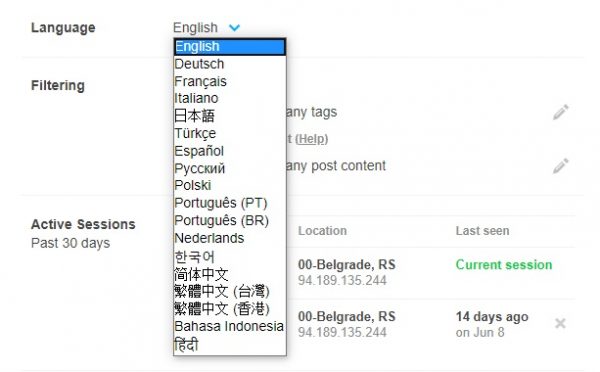Choose 繁體中文 (香港) option
600x372 pixels.
[x=230, y=308]
